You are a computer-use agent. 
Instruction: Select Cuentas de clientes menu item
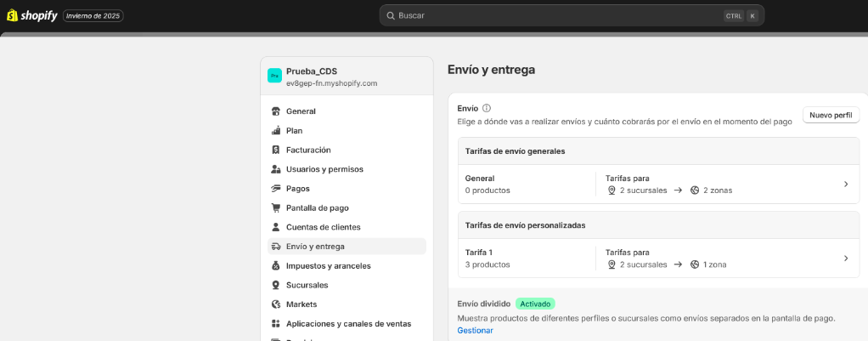323,227
